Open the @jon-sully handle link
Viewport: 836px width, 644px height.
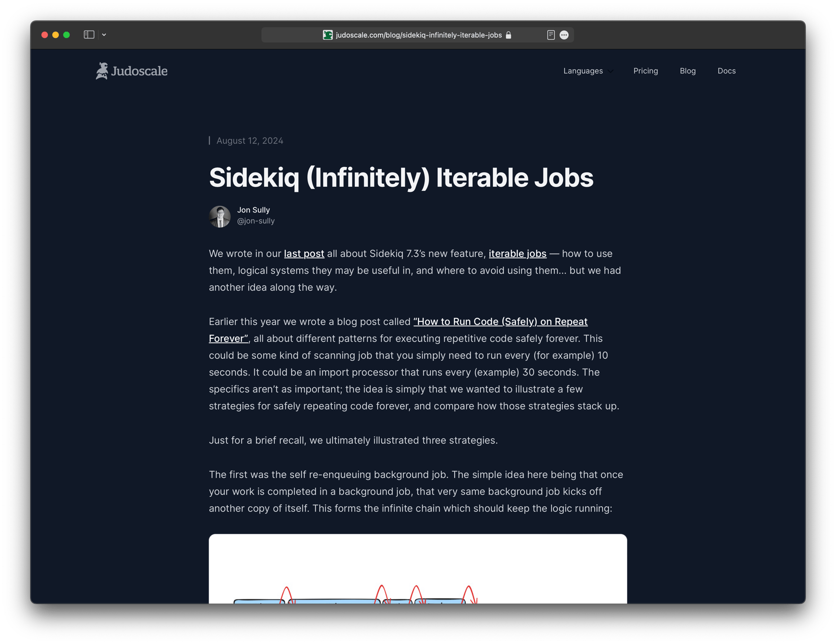click(x=256, y=221)
